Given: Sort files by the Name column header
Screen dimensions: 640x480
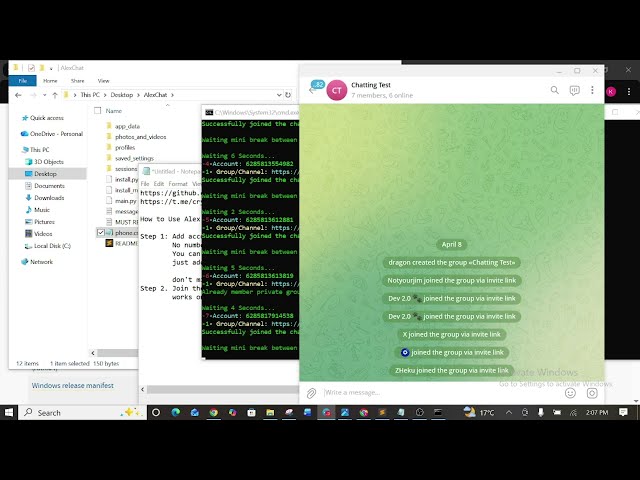Looking at the screenshot, I should pos(114,111).
